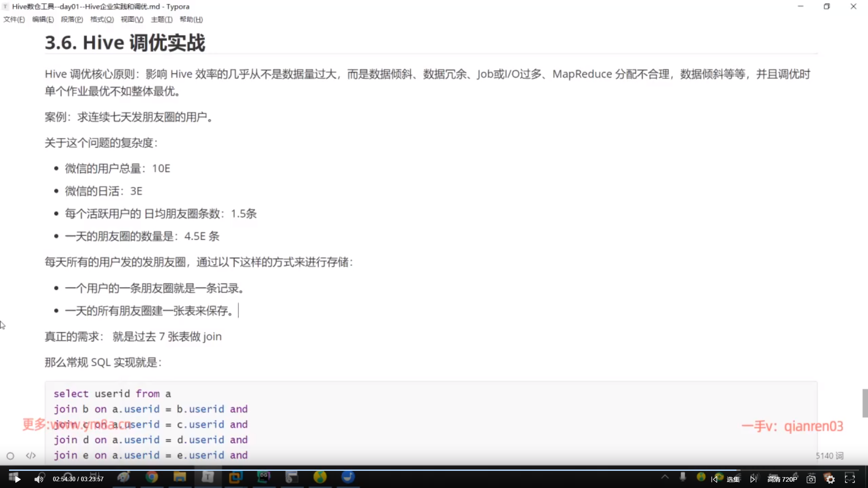Click the Typora taskbar icon

pyautogui.click(x=208, y=477)
